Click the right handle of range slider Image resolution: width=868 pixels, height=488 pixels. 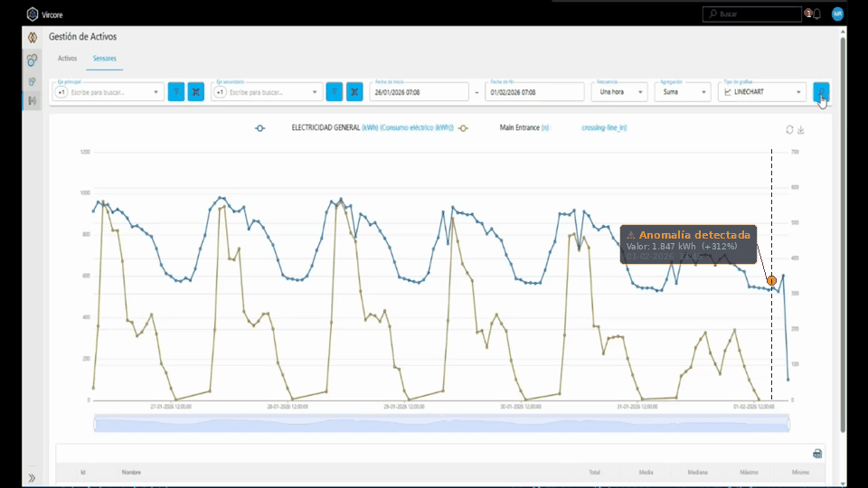point(788,425)
